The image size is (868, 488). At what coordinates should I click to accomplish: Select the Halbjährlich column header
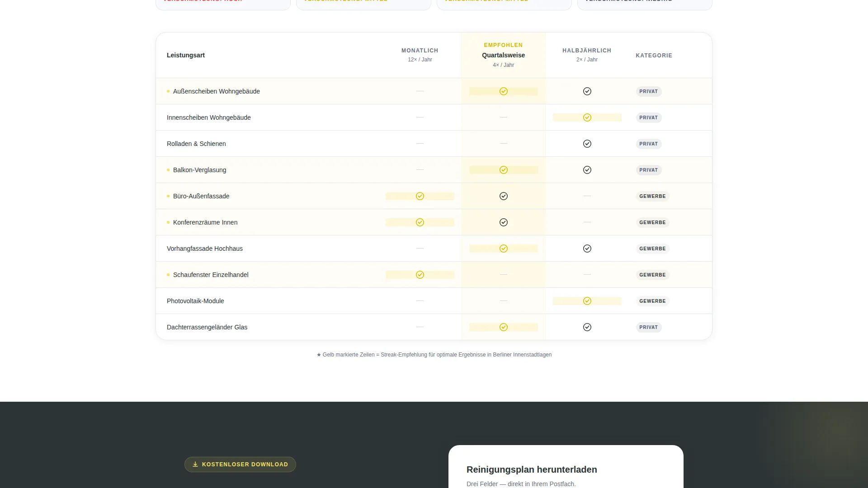pyautogui.click(x=587, y=55)
